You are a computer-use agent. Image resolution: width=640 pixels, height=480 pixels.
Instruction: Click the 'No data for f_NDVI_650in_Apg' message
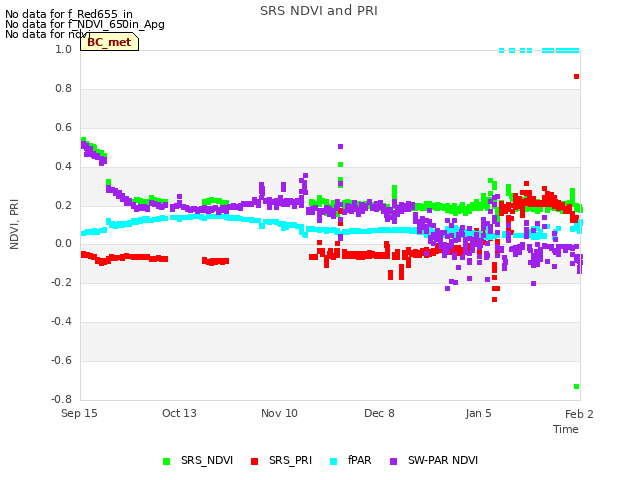pyautogui.click(x=85, y=24)
